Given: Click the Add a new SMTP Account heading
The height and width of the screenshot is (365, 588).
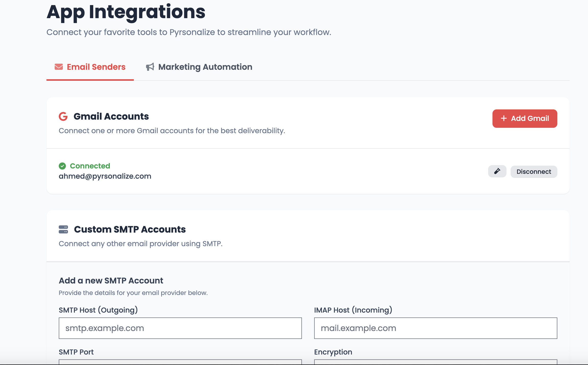Looking at the screenshot, I should (x=111, y=281).
